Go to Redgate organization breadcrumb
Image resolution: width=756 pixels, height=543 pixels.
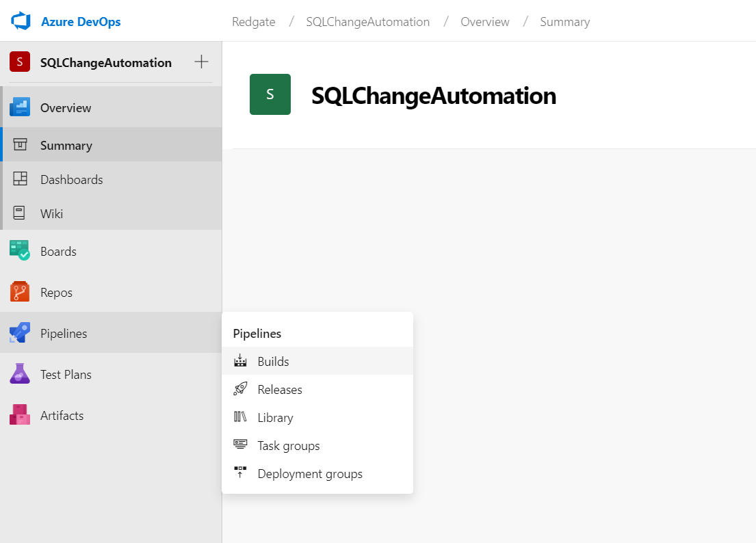tap(254, 22)
